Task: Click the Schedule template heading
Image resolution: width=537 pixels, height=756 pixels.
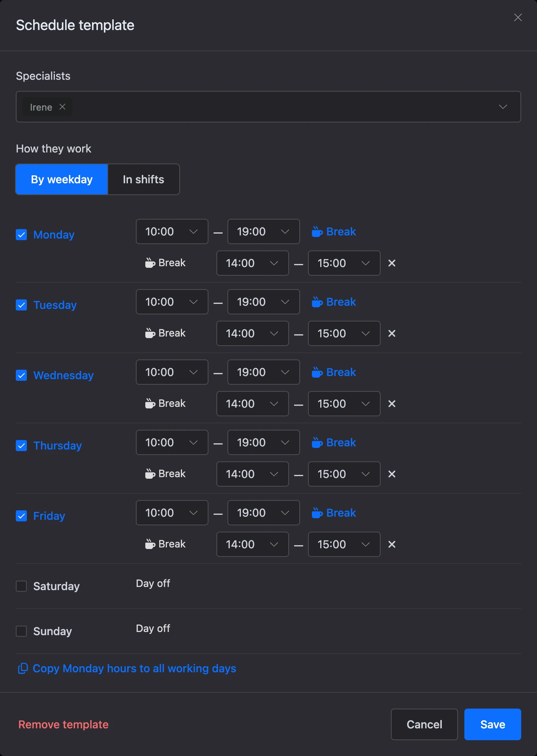Action: [x=75, y=25]
